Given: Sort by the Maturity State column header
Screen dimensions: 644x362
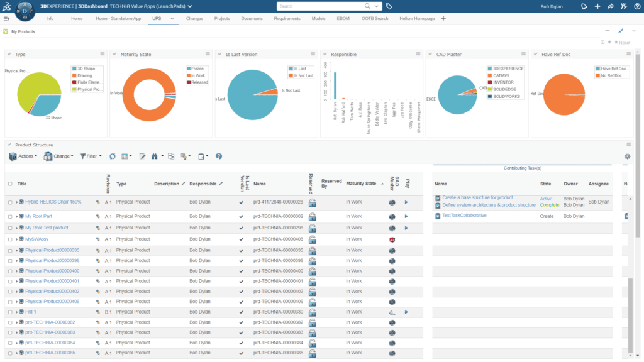Looking at the screenshot, I should (x=361, y=184).
